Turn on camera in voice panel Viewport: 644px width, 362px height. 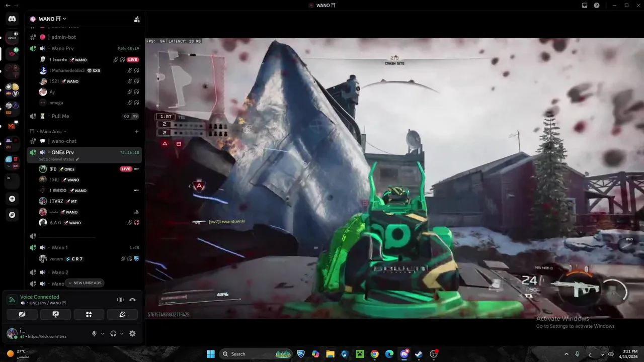coord(22,314)
